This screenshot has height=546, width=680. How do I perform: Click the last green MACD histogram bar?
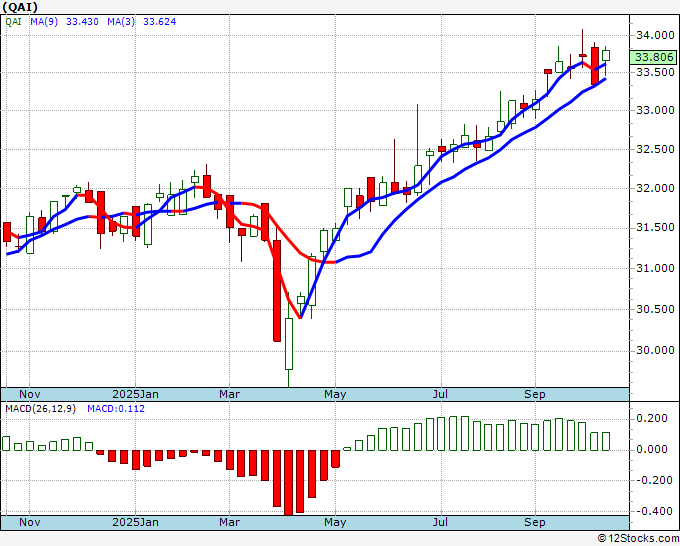(606, 441)
